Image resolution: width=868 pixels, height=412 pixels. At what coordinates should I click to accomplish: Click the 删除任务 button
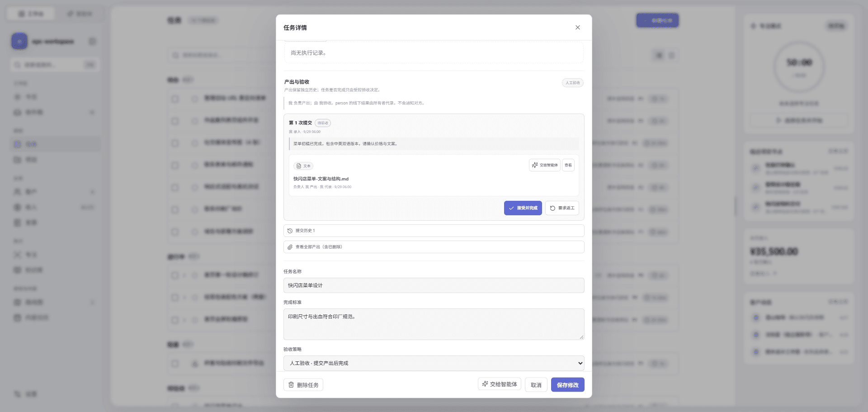pyautogui.click(x=303, y=385)
